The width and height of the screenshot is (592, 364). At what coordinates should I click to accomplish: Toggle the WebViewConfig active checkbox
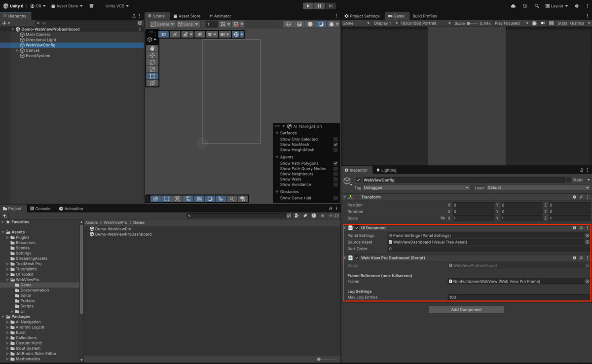click(359, 180)
